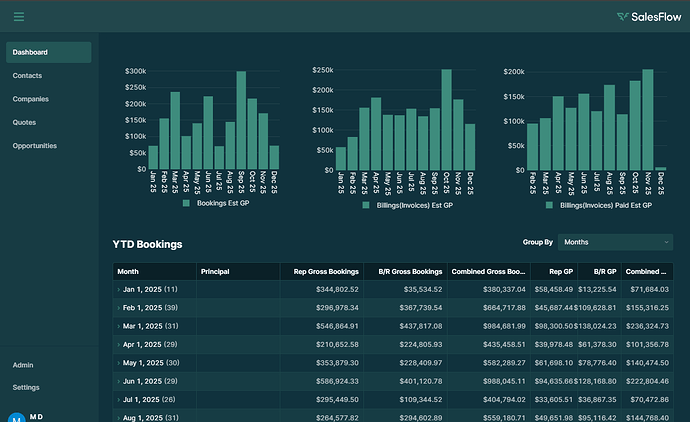
Task: Toggle Billings(Invoices) Est GP legend swatch
Action: coord(366,204)
